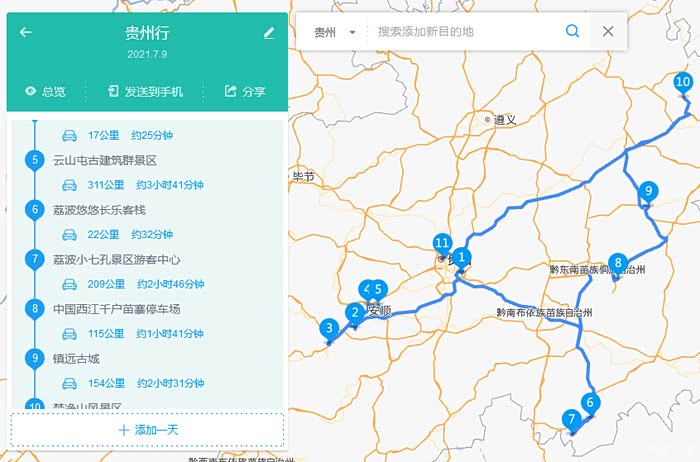
Task: Click map marker number 9
Action: (x=648, y=192)
